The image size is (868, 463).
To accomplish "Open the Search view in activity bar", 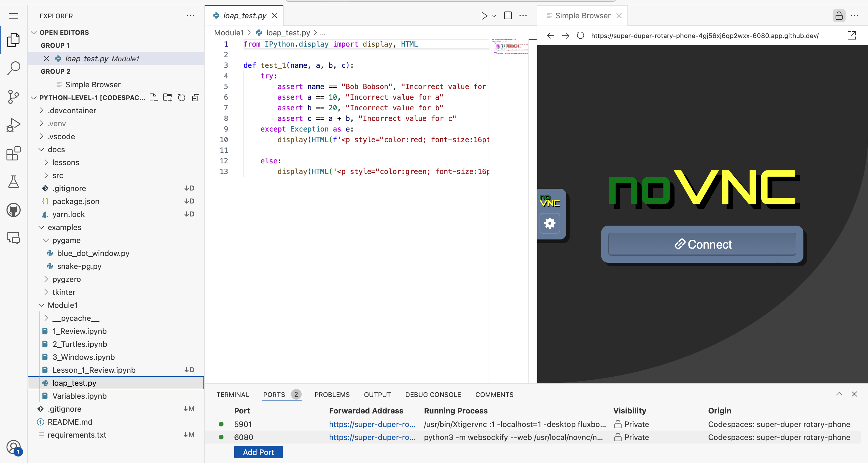I will click(x=14, y=68).
